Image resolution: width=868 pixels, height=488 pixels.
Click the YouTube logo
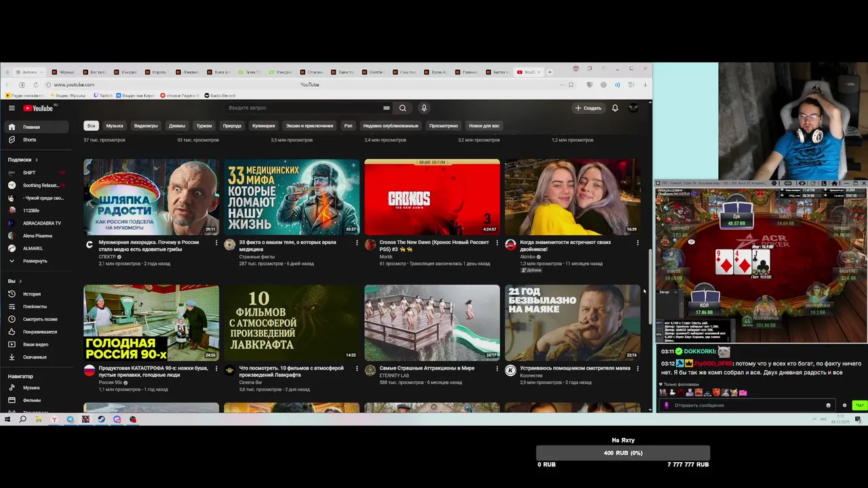(x=38, y=108)
